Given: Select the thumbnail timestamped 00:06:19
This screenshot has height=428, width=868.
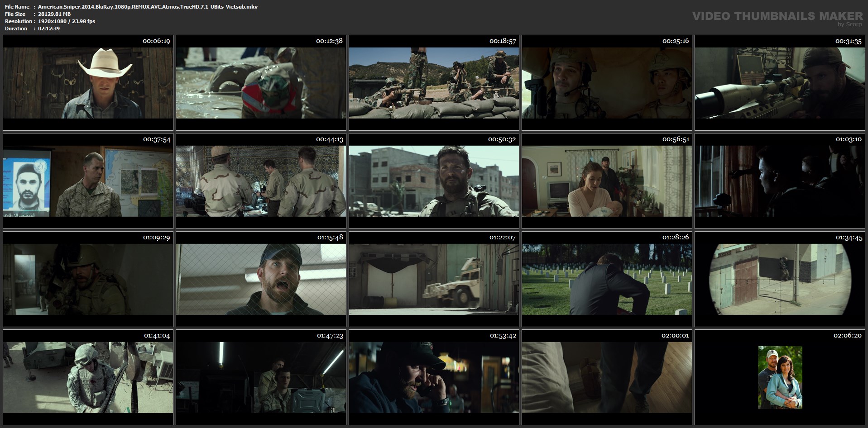Looking at the screenshot, I should [88, 83].
